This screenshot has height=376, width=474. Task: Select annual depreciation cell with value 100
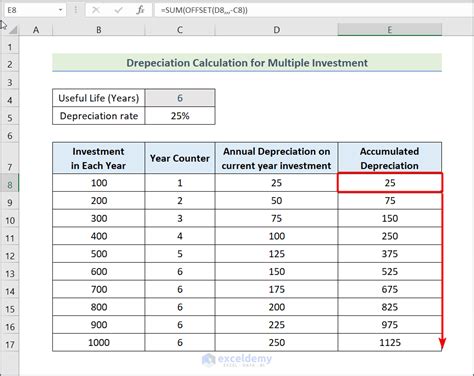276,236
